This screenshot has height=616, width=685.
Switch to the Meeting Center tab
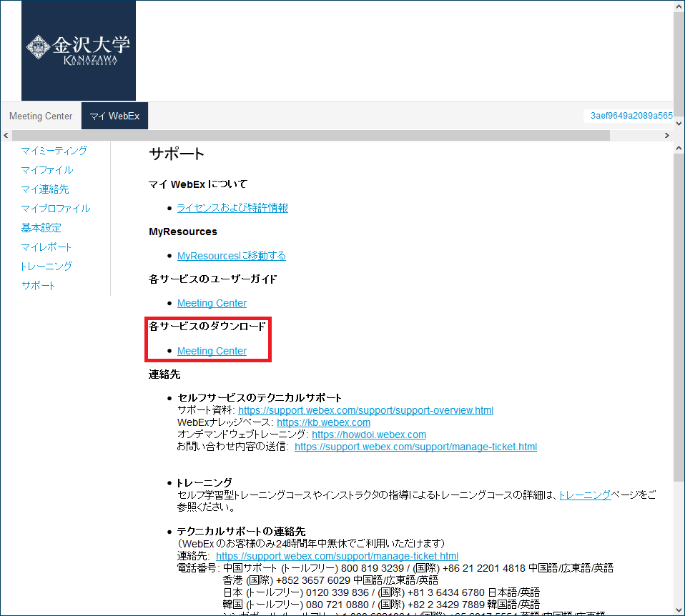click(x=41, y=116)
